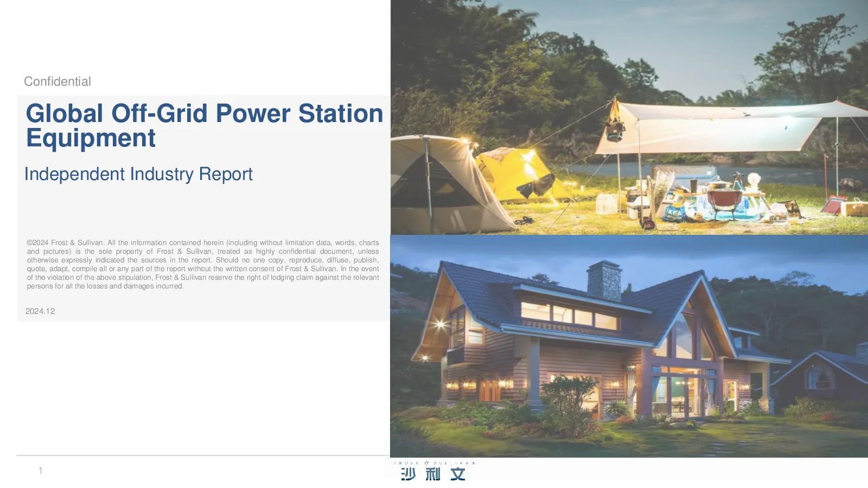Select the 'Confidential' label text
Screen dimensions: 868x488
[x=58, y=81]
